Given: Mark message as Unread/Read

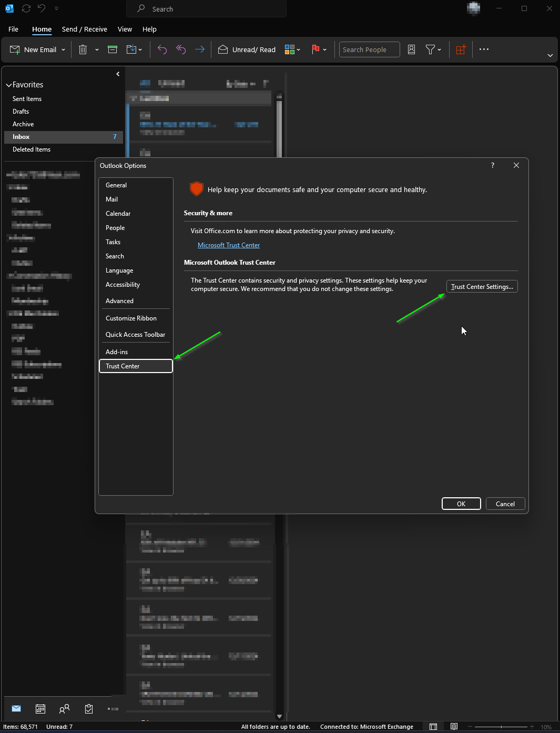Looking at the screenshot, I should click(247, 49).
